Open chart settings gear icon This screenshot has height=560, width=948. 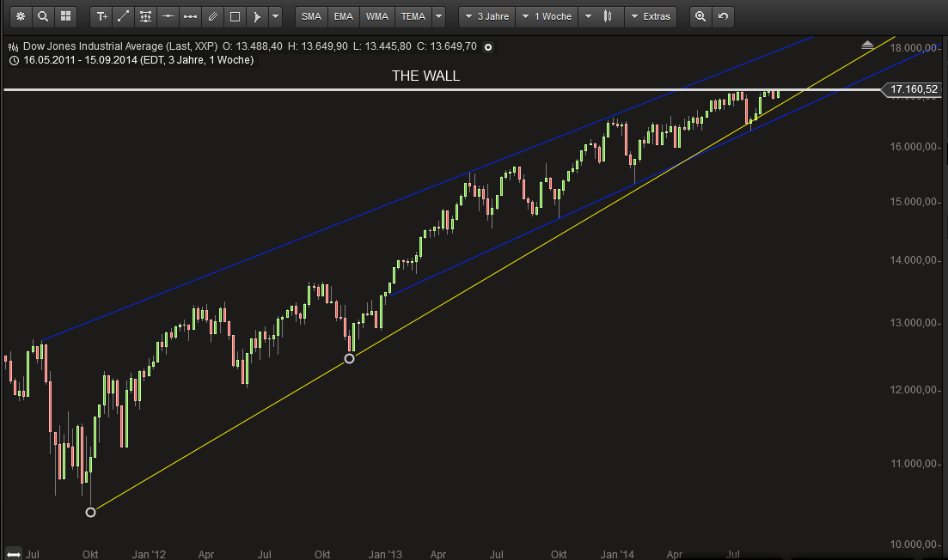[21, 16]
